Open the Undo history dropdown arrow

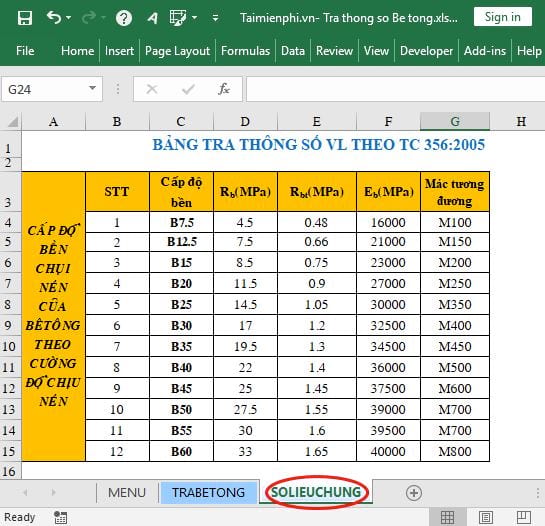click(x=68, y=17)
